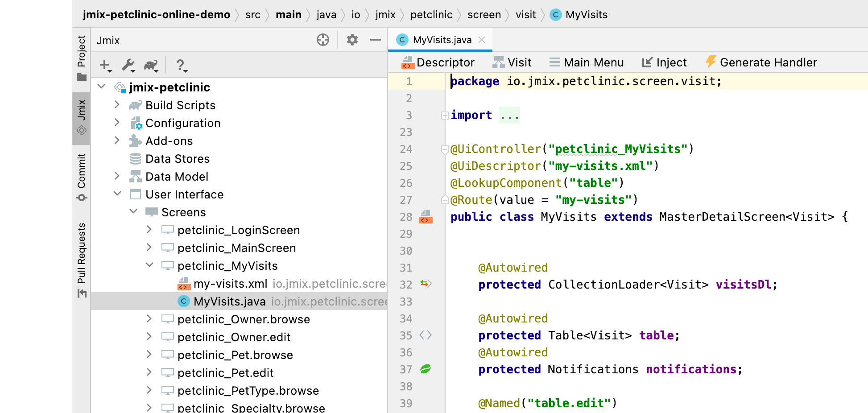Expand petclinic_Pet.browse node
Screen dimensions: 868x413
149,354
